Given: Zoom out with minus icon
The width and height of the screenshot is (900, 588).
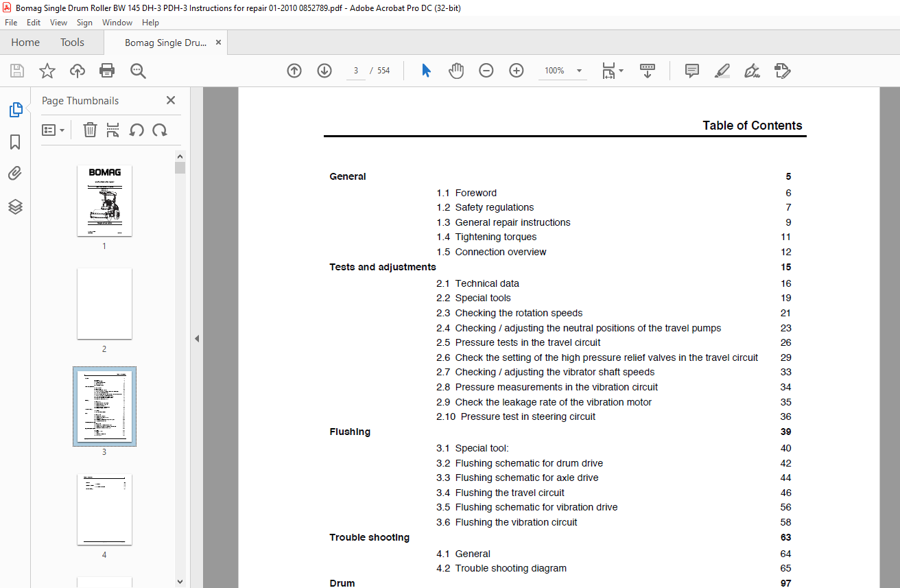Looking at the screenshot, I should [486, 71].
